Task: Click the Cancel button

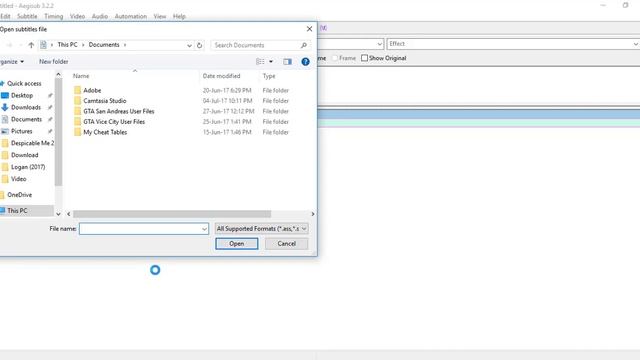Action: [x=287, y=244]
